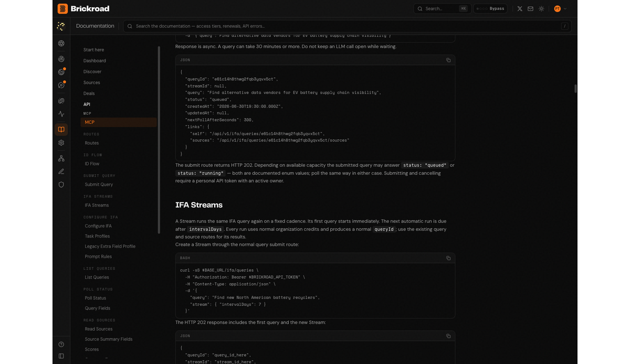
Task: Click the status: "queued" inline code
Action: coord(425,165)
